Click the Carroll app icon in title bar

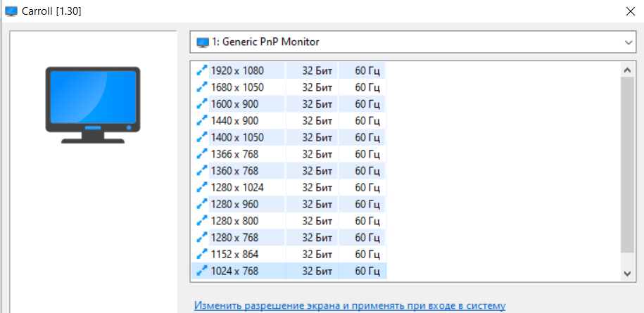pyautogui.click(x=11, y=11)
